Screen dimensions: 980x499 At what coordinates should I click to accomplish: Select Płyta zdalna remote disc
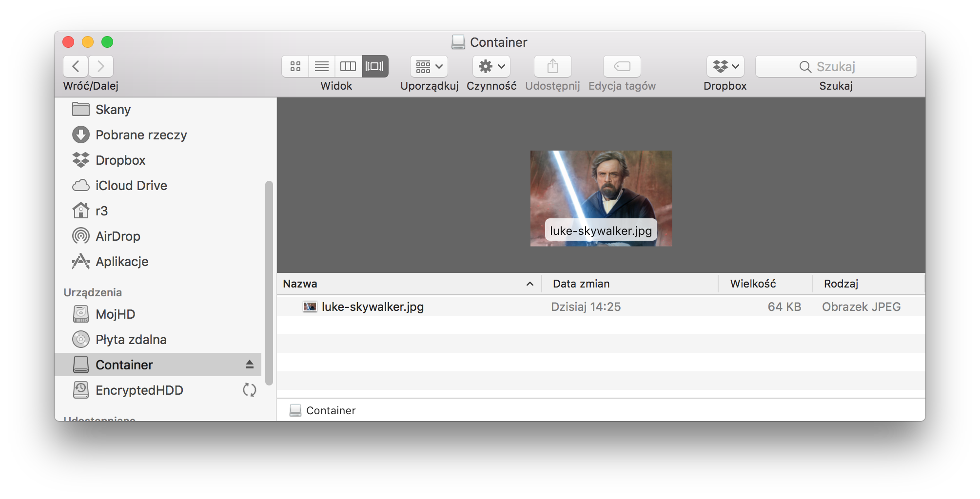pos(158,340)
